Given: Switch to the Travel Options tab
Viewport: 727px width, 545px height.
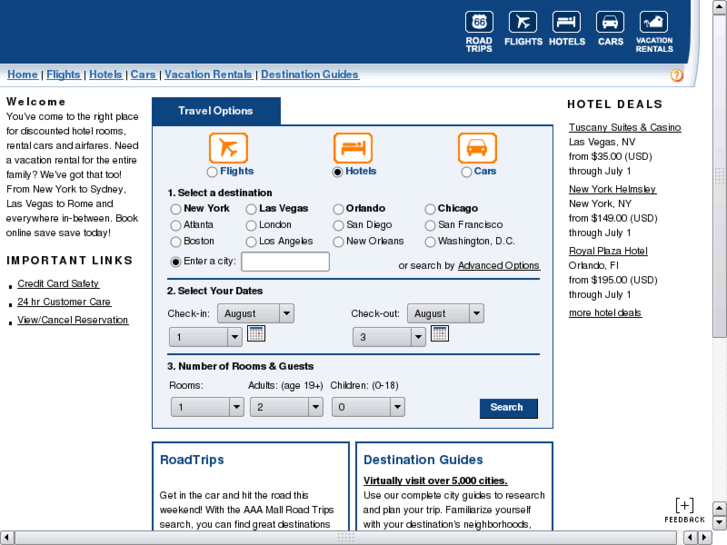Looking at the screenshot, I should (216, 111).
